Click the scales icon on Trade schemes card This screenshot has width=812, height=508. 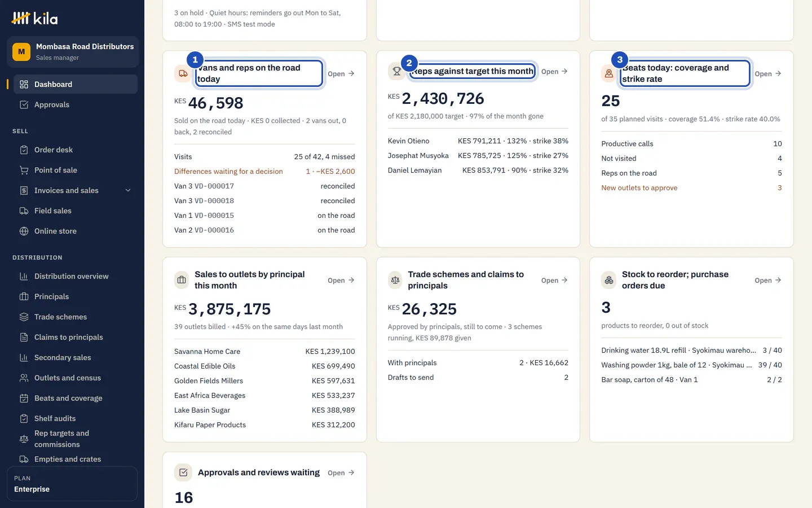click(395, 280)
